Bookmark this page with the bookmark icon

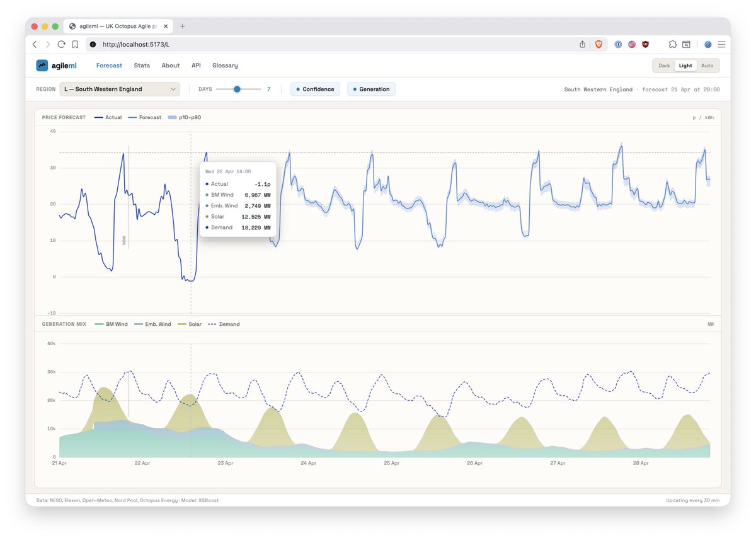coord(75,45)
